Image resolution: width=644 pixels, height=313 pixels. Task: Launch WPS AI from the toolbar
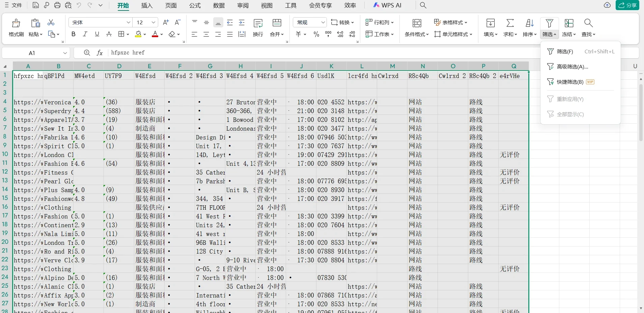point(387,5)
